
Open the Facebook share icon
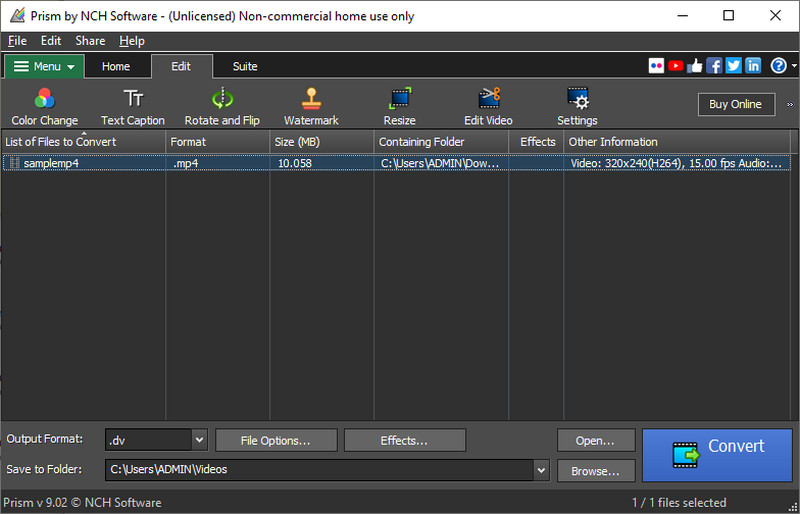[714, 66]
